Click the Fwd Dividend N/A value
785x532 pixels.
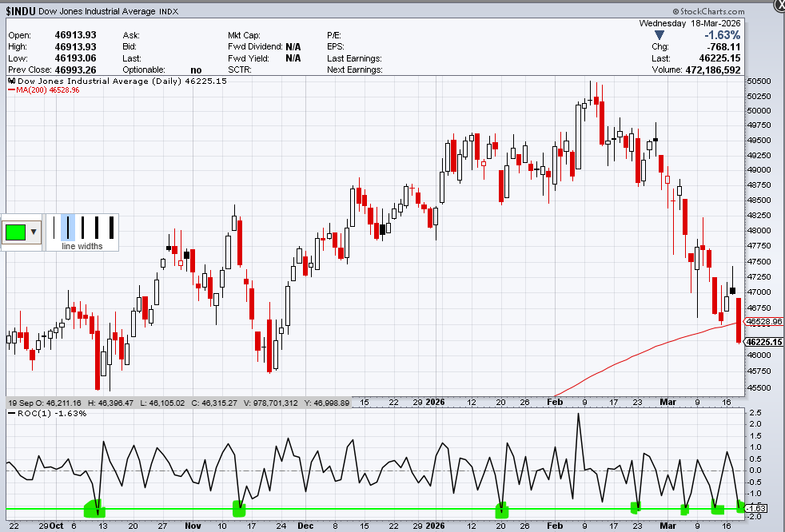coord(293,47)
